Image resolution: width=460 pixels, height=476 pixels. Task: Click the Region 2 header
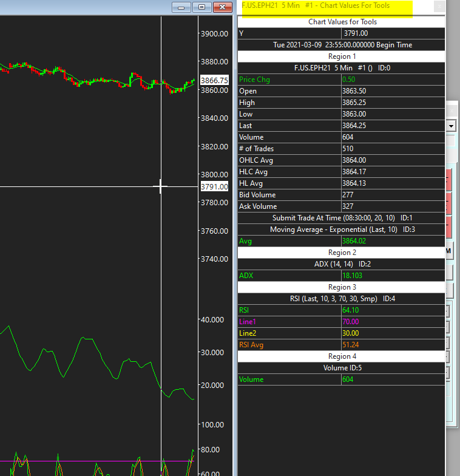(x=341, y=253)
